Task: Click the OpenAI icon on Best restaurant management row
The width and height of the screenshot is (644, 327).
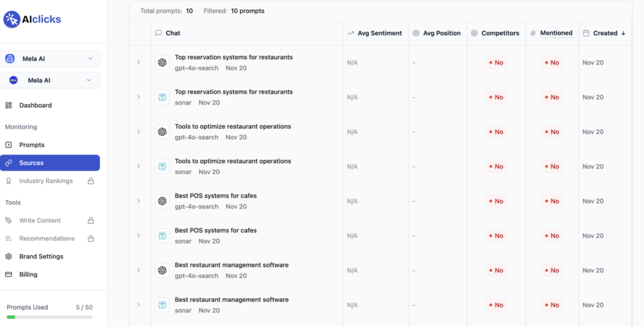Action: point(162,270)
